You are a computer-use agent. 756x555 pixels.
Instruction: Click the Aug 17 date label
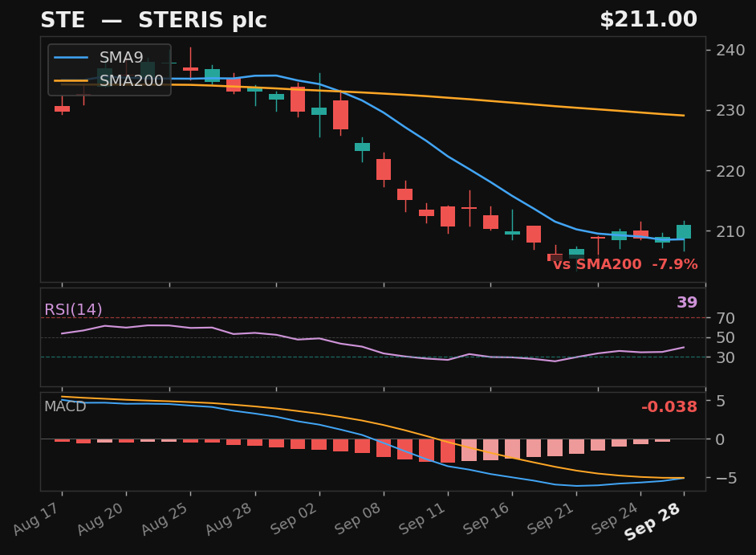pyautogui.click(x=38, y=518)
